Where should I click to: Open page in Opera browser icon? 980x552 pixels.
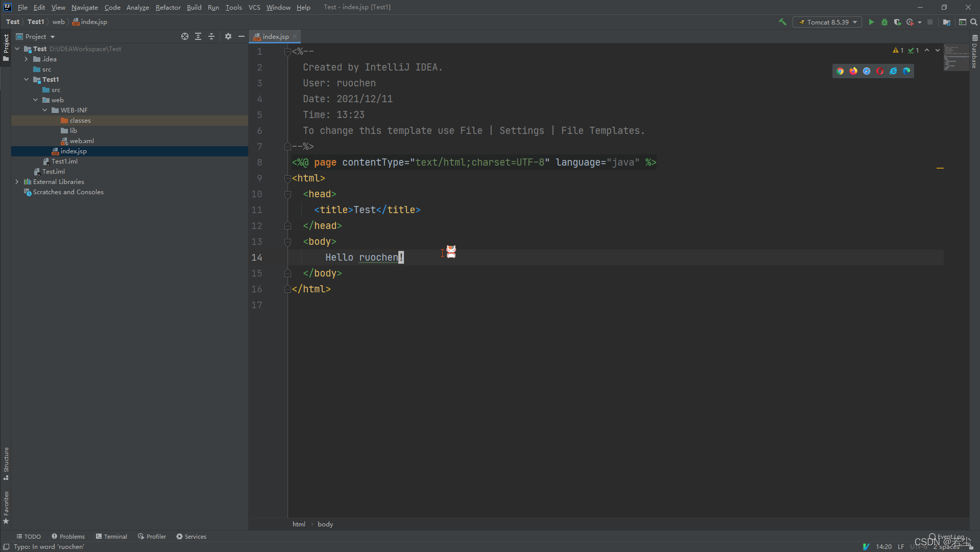pyautogui.click(x=880, y=71)
